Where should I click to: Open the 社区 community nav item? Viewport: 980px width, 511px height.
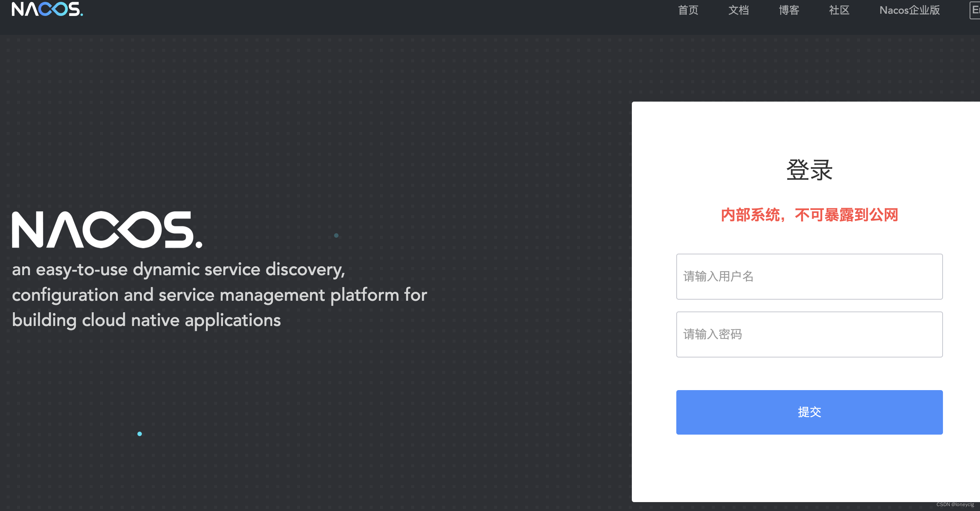point(839,10)
